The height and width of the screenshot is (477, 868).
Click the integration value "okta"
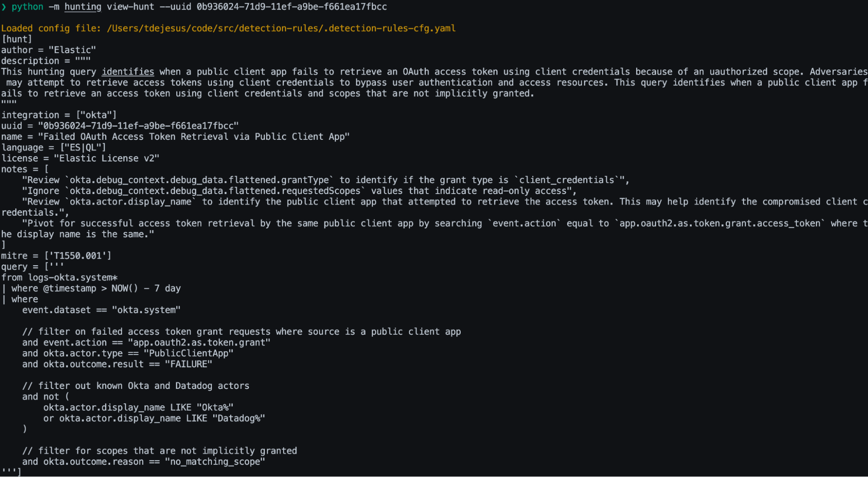click(x=96, y=115)
